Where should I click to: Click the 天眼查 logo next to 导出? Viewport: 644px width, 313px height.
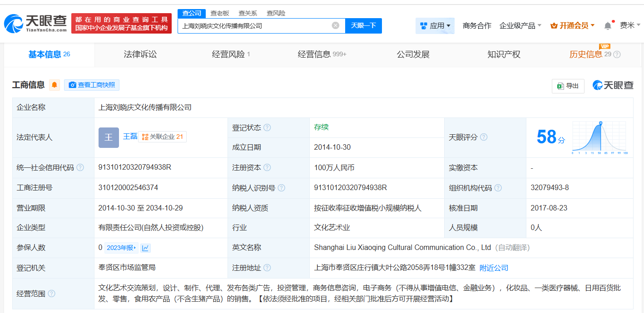pos(613,85)
